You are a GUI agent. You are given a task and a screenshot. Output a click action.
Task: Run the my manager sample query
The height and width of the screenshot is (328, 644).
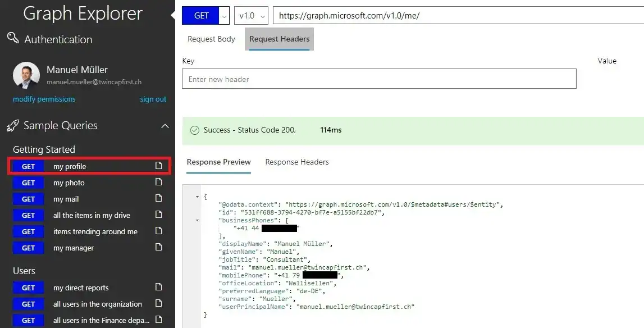point(89,248)
